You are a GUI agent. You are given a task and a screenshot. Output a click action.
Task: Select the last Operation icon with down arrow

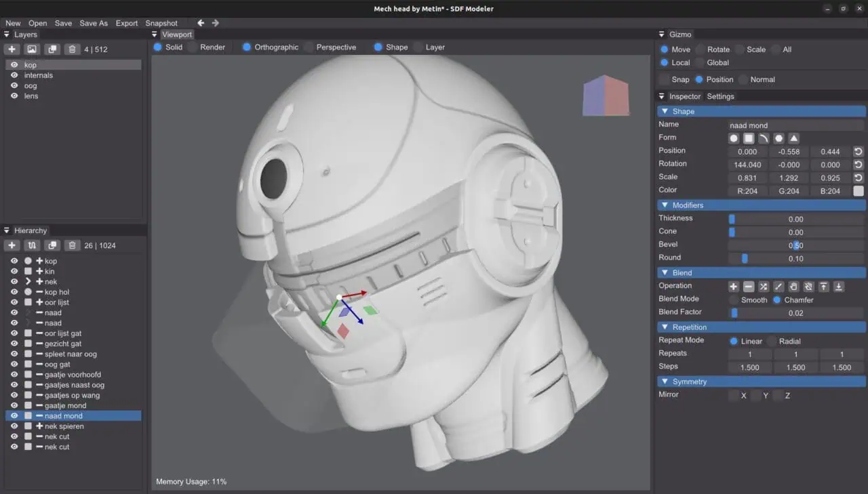pos(839,287)
